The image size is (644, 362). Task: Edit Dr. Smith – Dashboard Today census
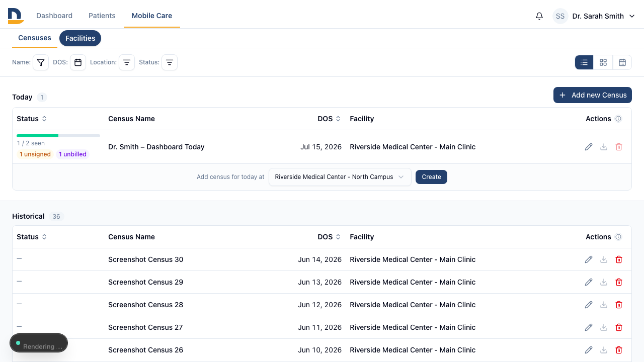pos(589,147)
